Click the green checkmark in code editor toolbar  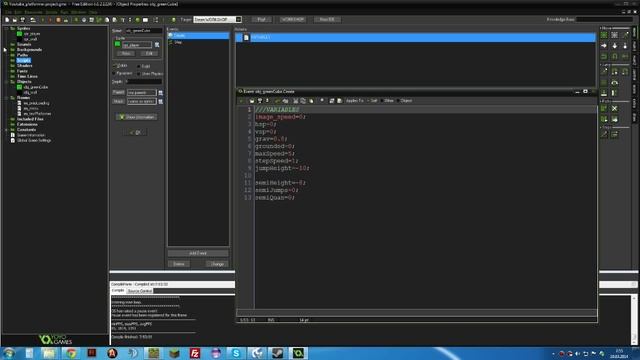coord(241,100)
